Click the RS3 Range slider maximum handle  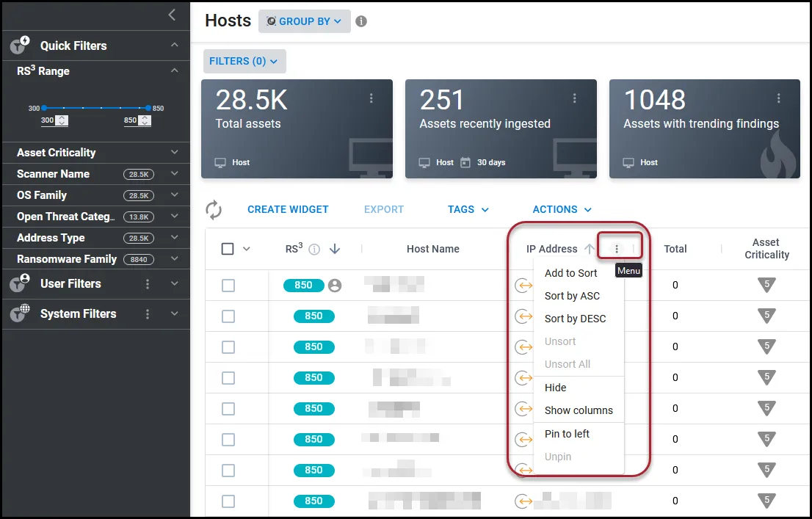tap(148, 108)
